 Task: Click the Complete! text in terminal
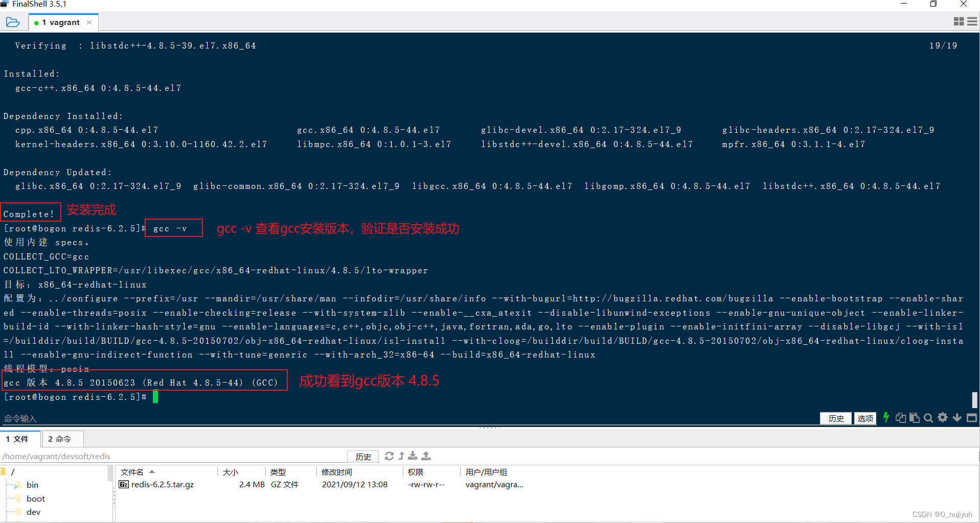click(29, 214)
